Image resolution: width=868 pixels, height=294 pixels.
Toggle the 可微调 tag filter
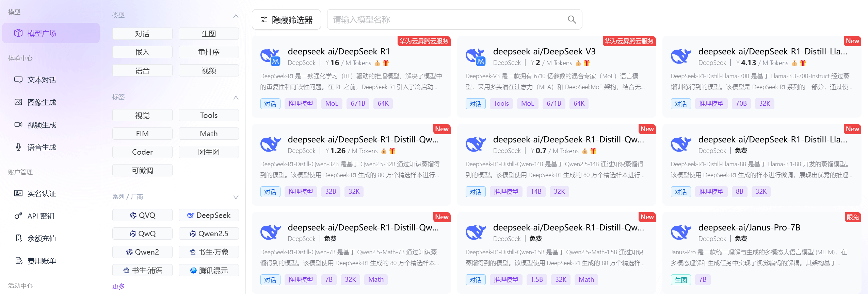pyautogui.click(x=142, y=170)
